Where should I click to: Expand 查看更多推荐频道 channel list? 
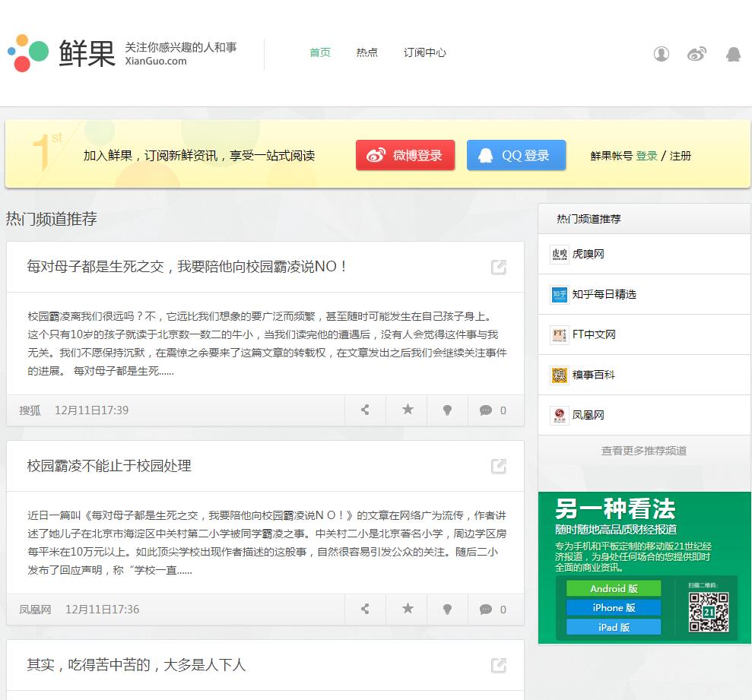tap(643, 451)
